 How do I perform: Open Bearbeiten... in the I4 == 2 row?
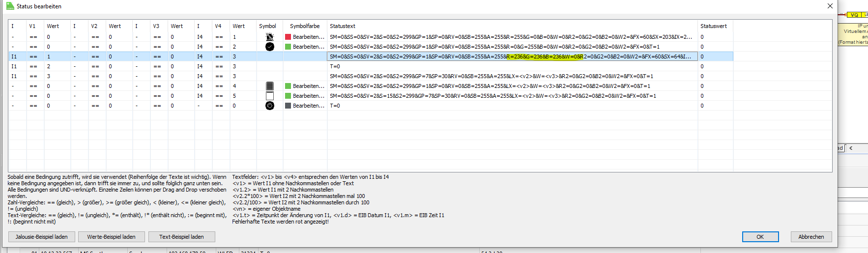pos(309,47)
